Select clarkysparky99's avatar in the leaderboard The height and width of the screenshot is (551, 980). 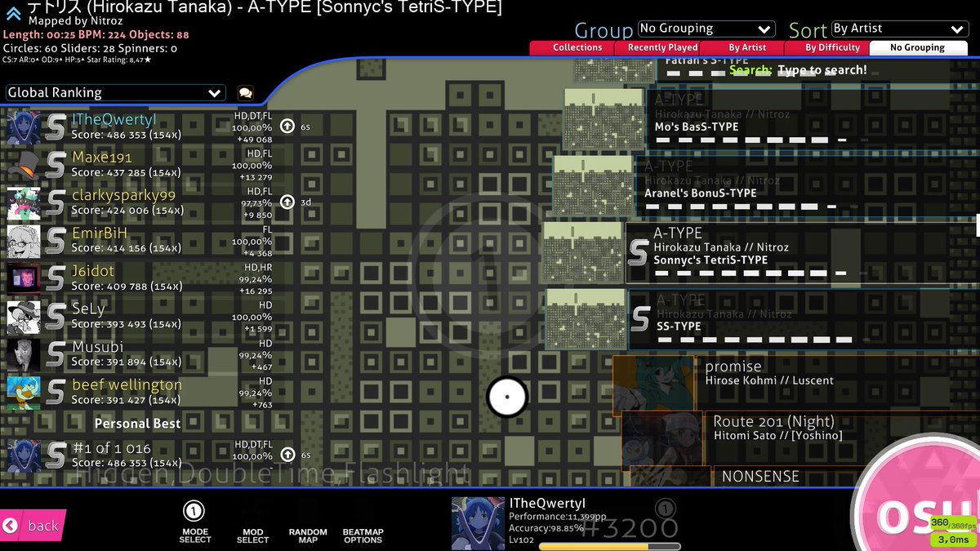pos(24,203)
